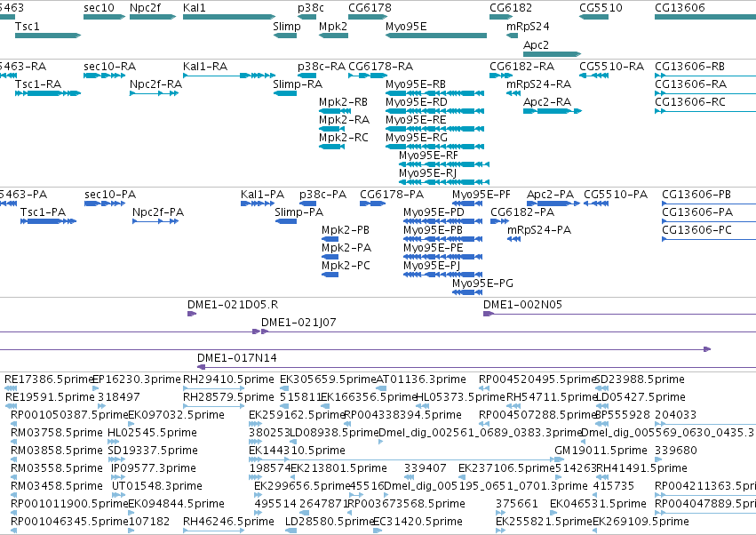Click transcript p38c-RA
The height and width of the screenshot is (535, 756).
click(x=306, y=76)
